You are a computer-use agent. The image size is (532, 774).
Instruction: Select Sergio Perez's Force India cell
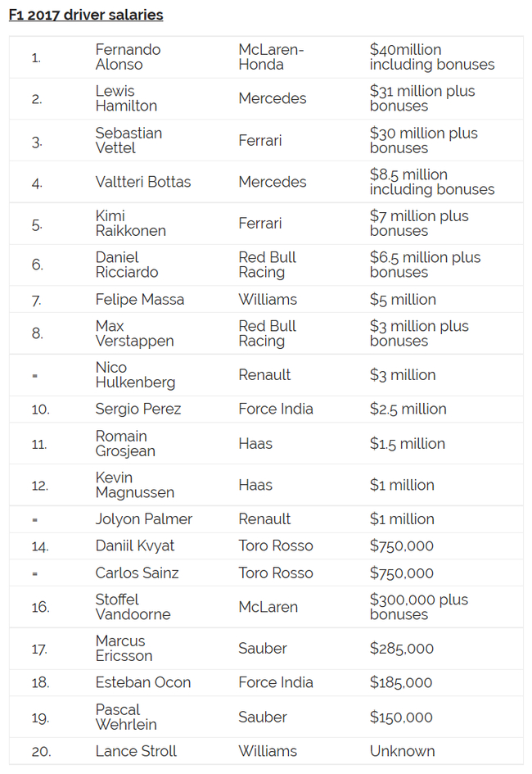click(x=276, y=409)
